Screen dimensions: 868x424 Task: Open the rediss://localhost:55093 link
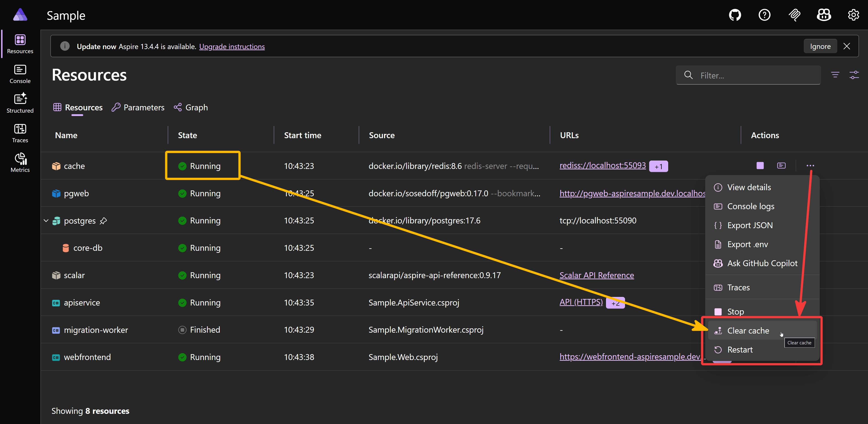point(602,166)
